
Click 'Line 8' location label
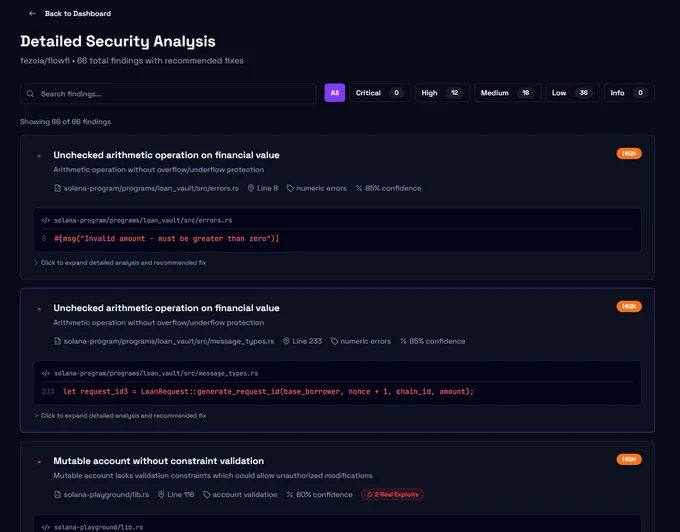(268, 188)
